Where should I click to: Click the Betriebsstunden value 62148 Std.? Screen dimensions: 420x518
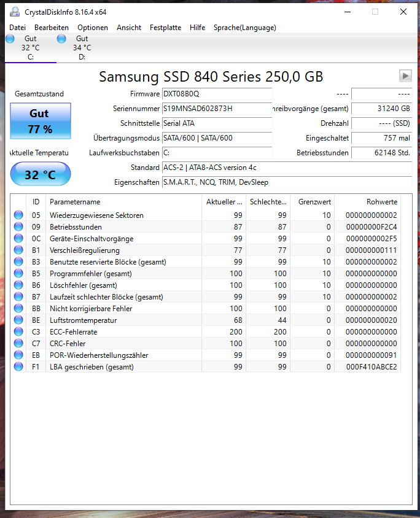(382, 153)
